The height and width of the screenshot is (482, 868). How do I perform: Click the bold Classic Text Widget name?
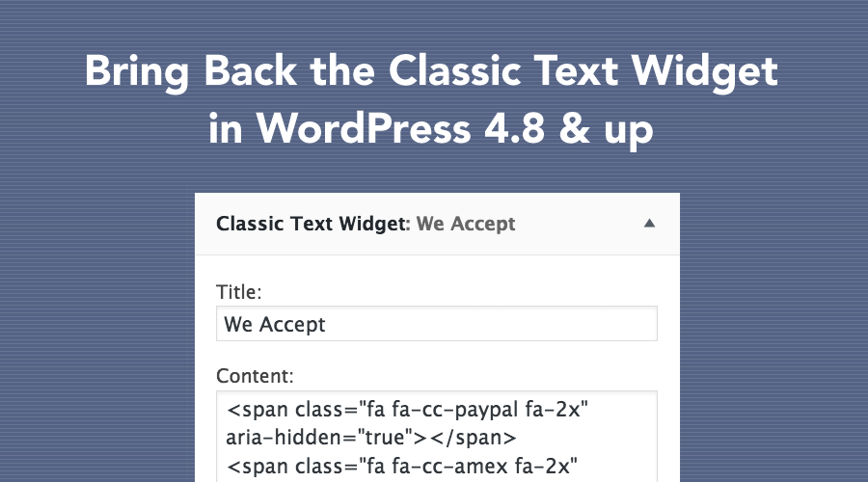pyautogui.click(x=312, y=224)
